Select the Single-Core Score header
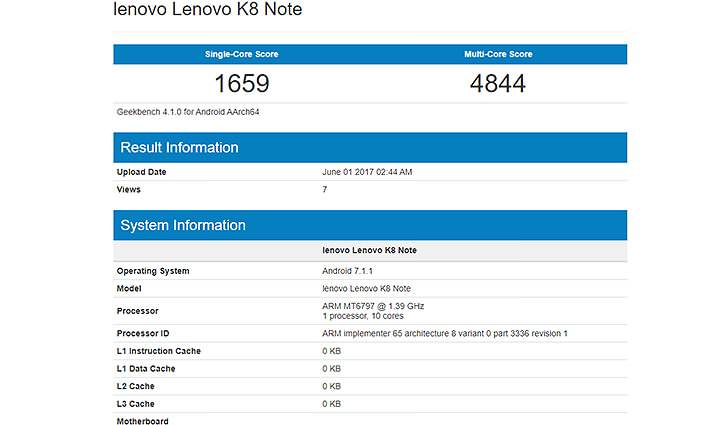Image resolution: width=728 pixels, height=425 pixels. coord(241,54)
